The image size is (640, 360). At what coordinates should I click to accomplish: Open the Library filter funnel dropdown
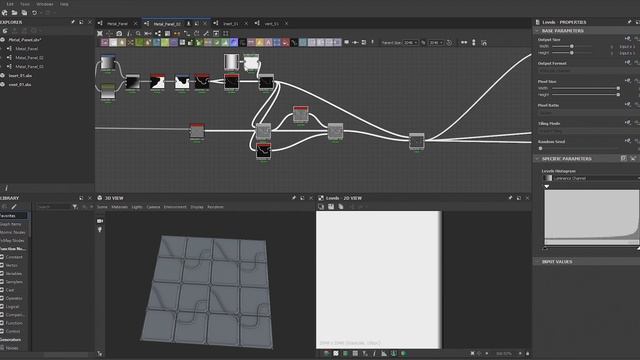[75, 207]
